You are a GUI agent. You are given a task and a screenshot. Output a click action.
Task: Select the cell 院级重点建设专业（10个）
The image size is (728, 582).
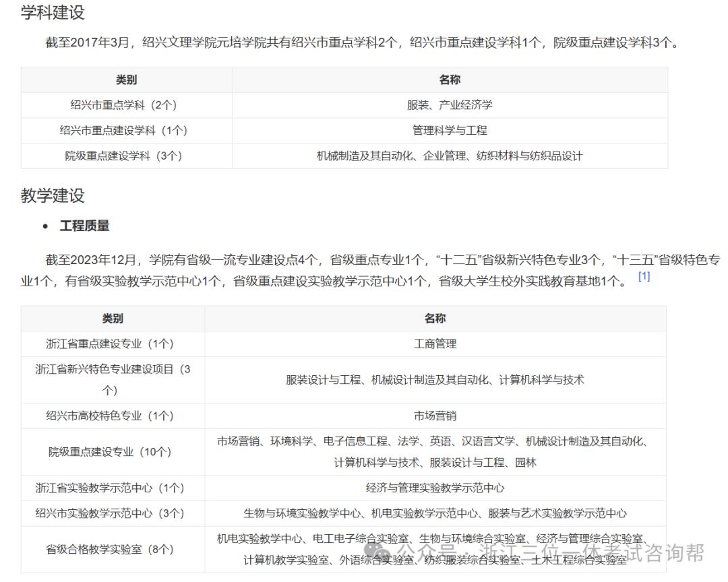(113, 452)
